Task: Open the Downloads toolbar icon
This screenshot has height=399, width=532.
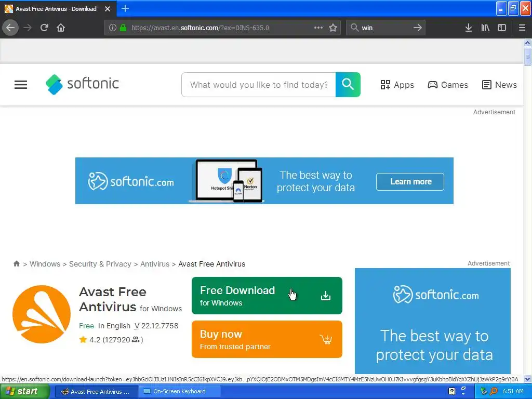Action: point(469,28)
